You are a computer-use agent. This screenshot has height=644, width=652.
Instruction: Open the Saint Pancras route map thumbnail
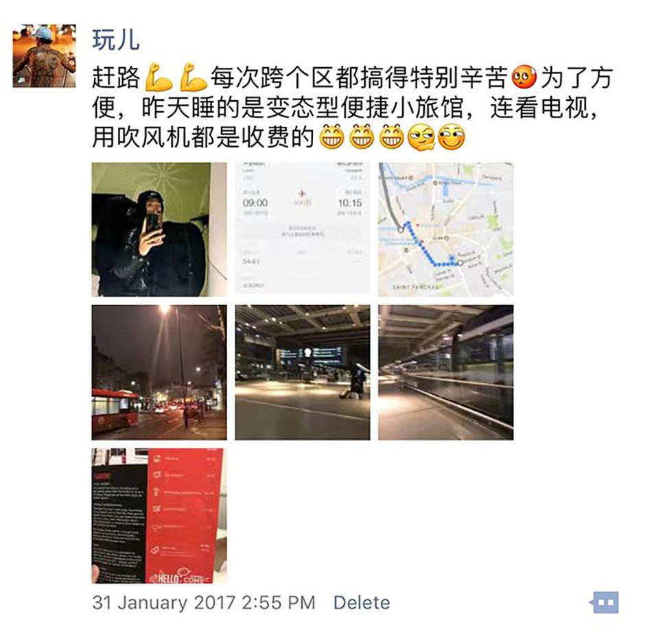click(x=445, y=229)
